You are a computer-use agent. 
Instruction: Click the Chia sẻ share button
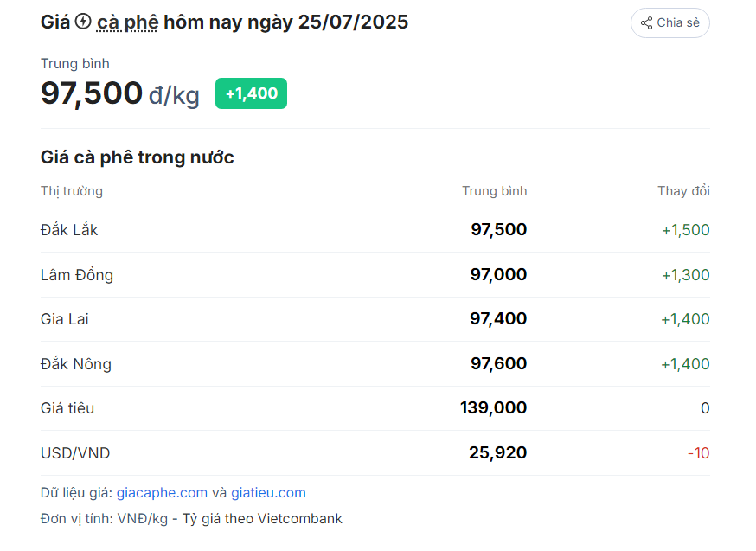[x=670, y=22]
